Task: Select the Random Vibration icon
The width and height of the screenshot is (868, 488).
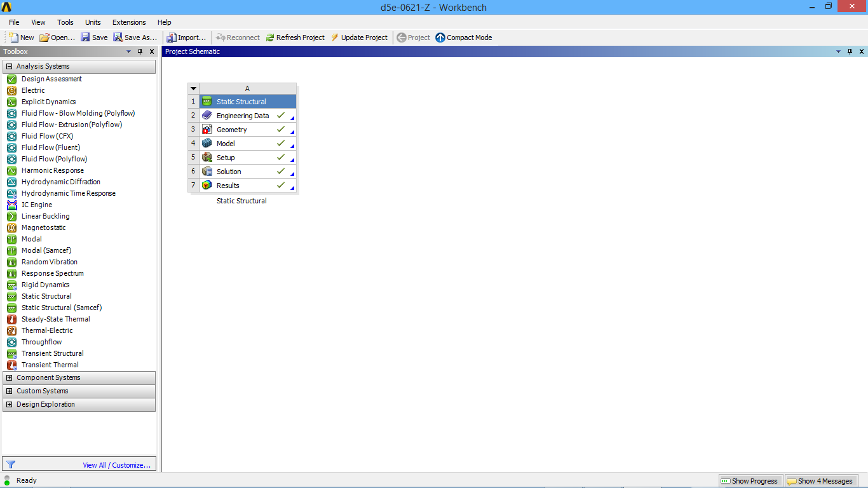Action: [11, 262]
